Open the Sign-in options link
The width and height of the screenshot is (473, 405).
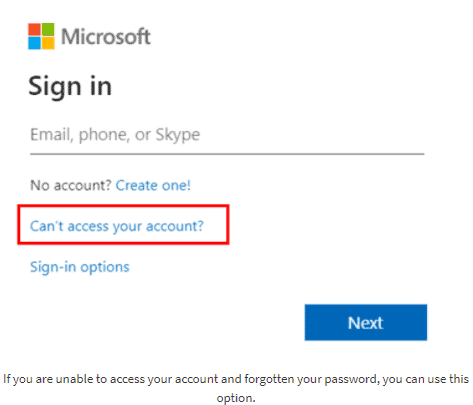[80, 267]
